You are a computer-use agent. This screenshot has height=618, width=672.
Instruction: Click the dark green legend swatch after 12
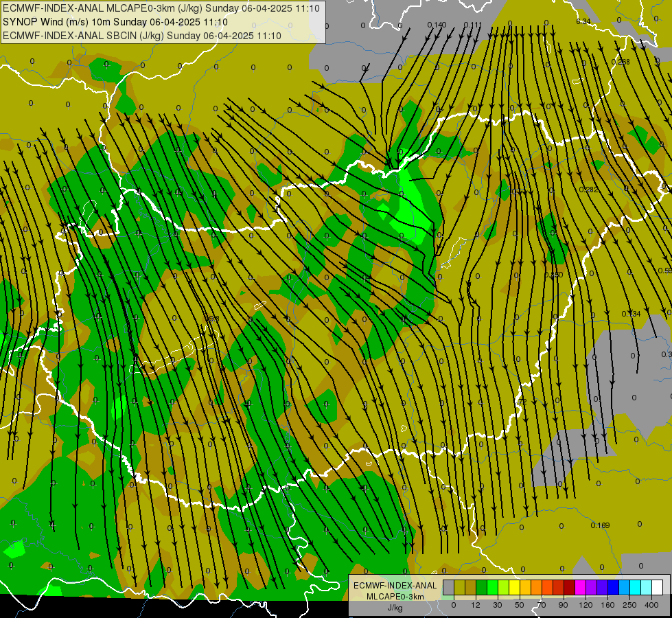click(481, 587)
